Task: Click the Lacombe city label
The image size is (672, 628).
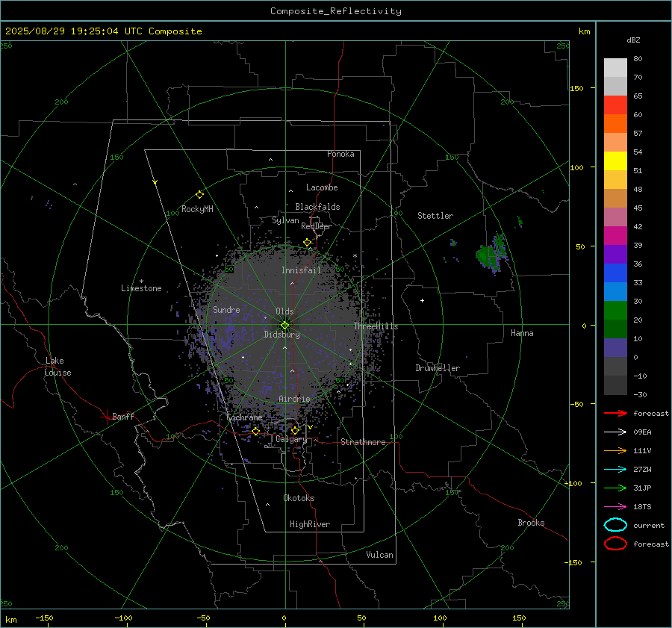Action: pos(322,187)
